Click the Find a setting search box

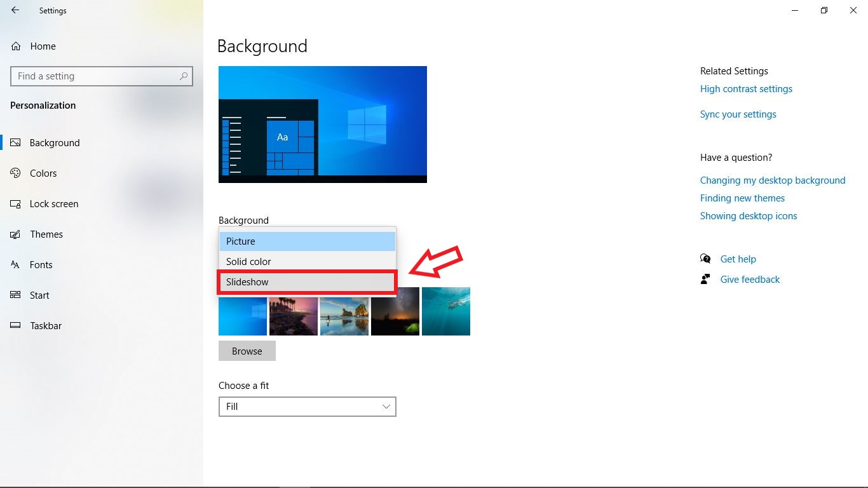click(x=102, y=76)
